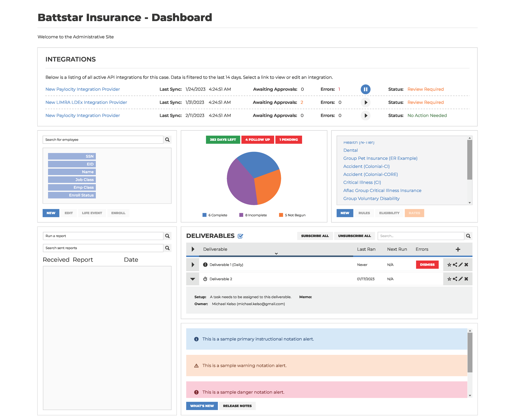Screen dimensions: 515x420
Task: Click the Enroll button
Action: pos(118,213)
